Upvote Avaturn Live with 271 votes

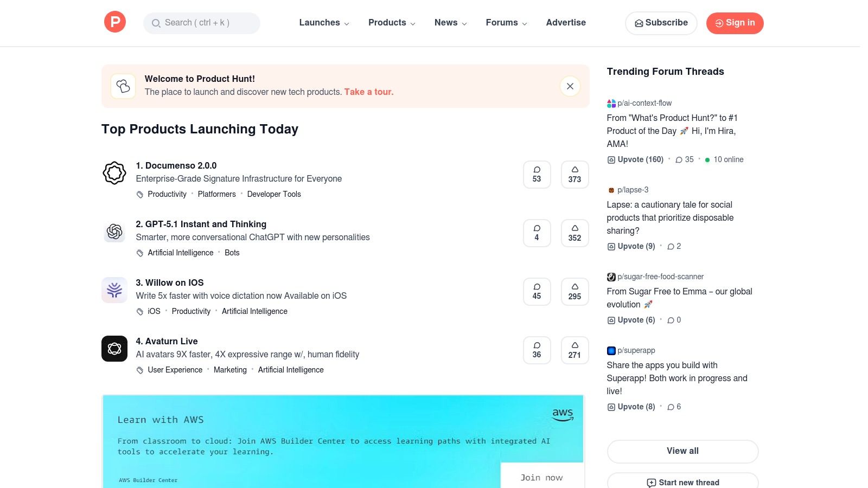coord(575,350)
